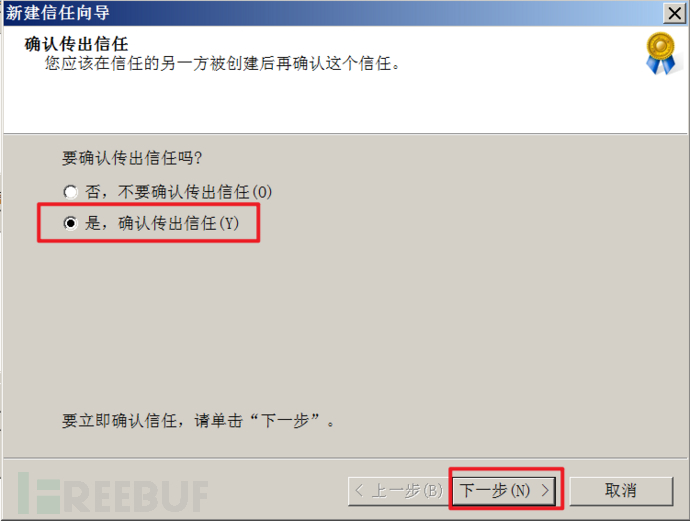Choose the label 不要确认传出信任(O)
This screenshot has height=521, width=690.
pos(195,192)
